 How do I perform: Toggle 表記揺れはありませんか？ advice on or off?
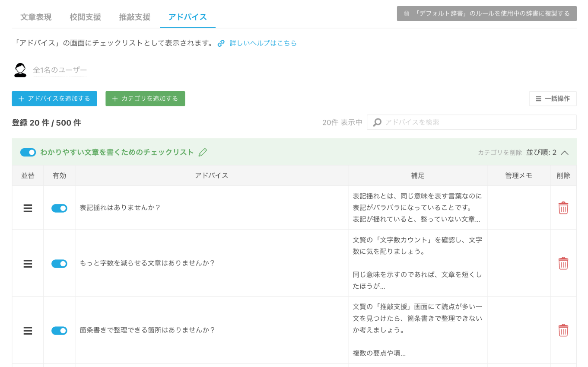(x=59, y=208)
